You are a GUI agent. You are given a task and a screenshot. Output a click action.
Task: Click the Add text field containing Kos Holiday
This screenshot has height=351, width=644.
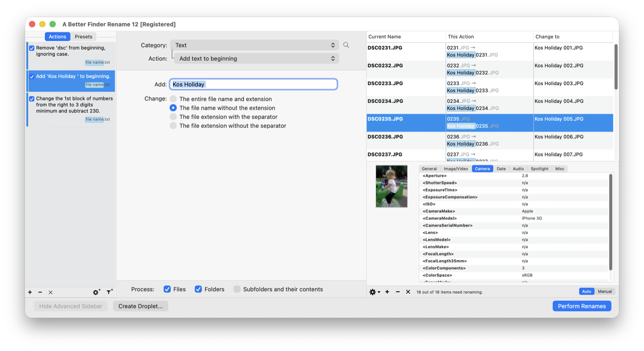tap(254, 84)
